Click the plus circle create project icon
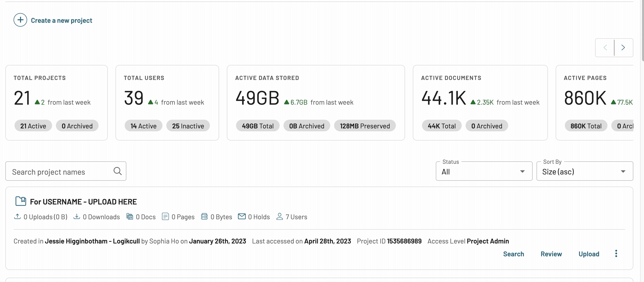This screenshot has width=644, height=282. 20,20
